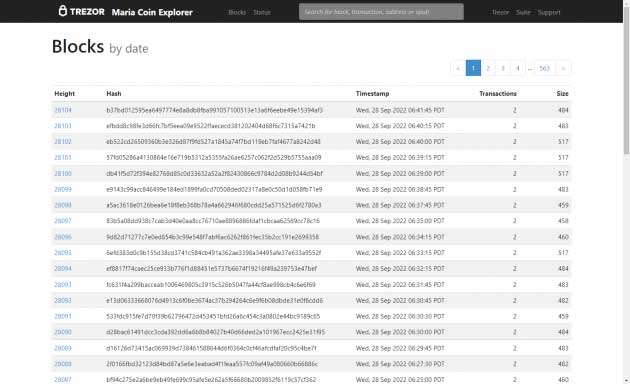The image size is (630, 384).
Task: Select hash starting with e13d06333668
Action: 215,300
